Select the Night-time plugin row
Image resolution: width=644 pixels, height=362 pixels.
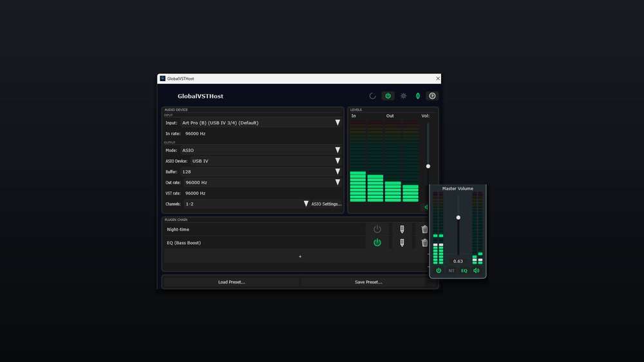265,229
